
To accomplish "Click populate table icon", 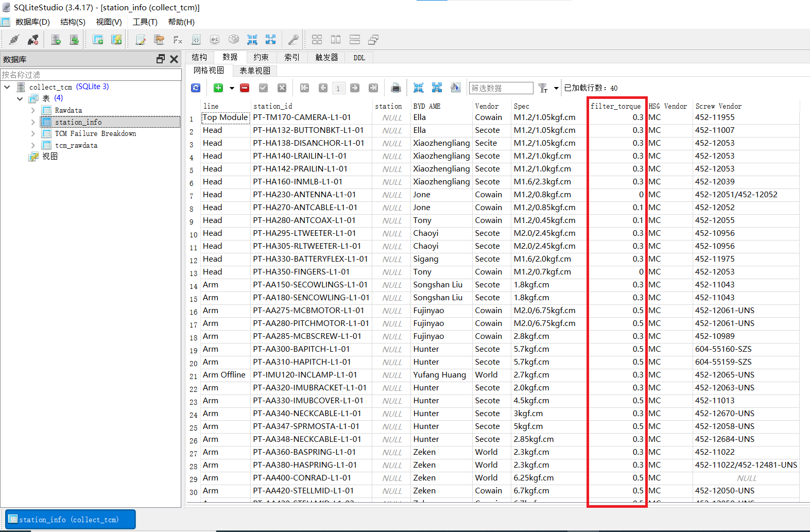I will pos(456,88).
